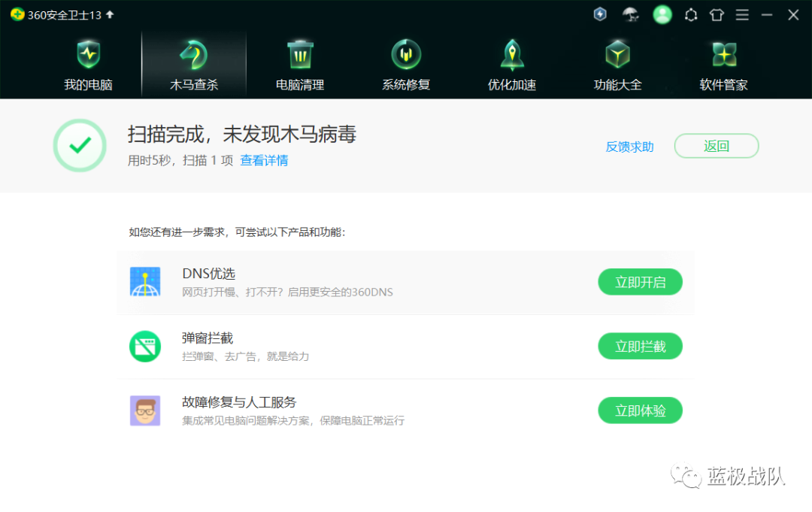Open 系统修复 round icon

pos(406,54)
